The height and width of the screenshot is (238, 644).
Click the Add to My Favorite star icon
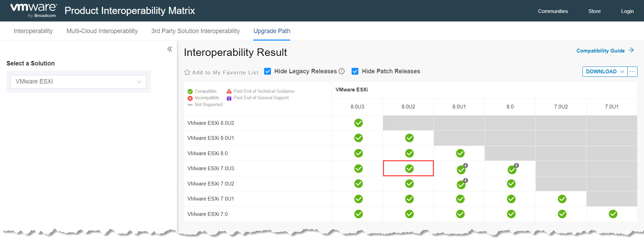click(187, 72)
